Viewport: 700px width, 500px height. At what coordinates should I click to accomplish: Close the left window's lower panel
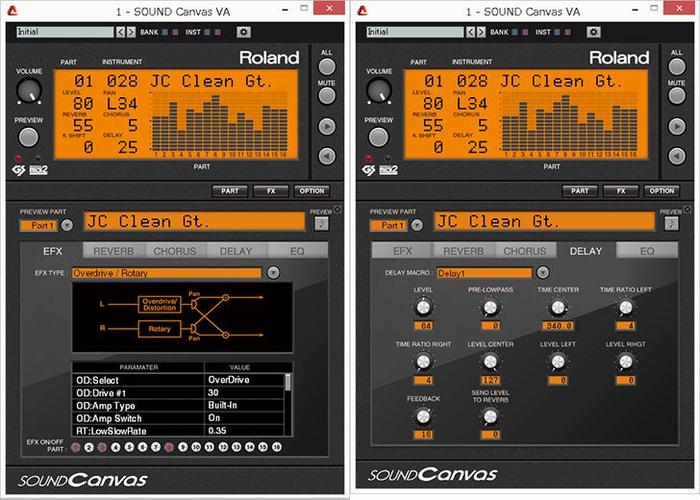click(338, 209)
